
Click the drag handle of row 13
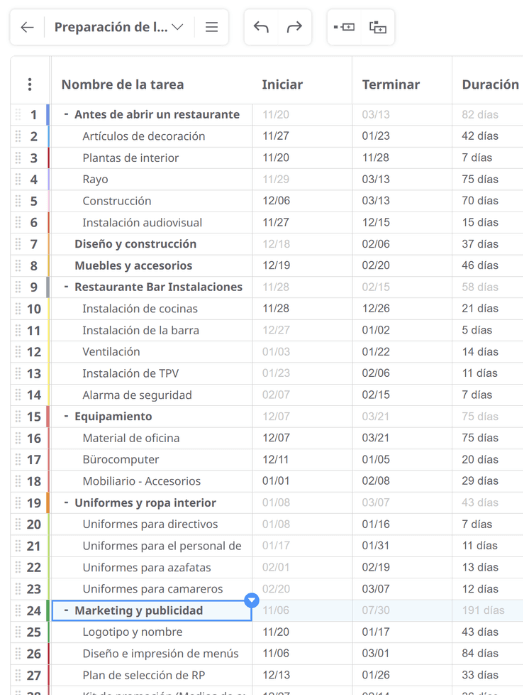18,373
